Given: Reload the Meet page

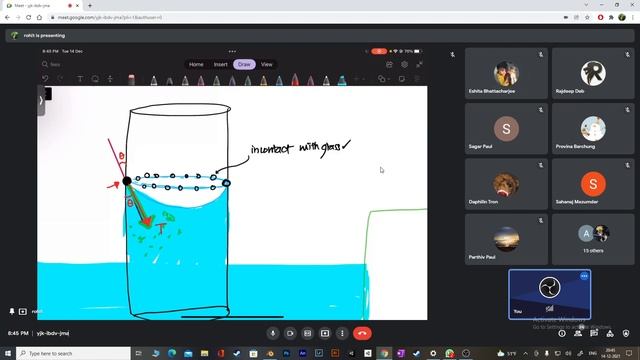Looking at the screenshot, I should click(x=29, y=17).
